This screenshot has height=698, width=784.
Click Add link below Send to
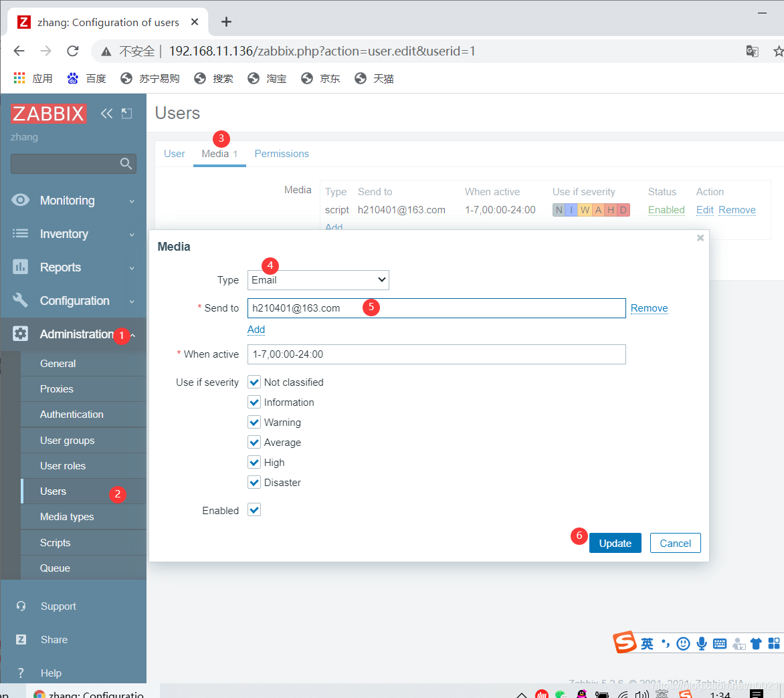pos(256,330)
